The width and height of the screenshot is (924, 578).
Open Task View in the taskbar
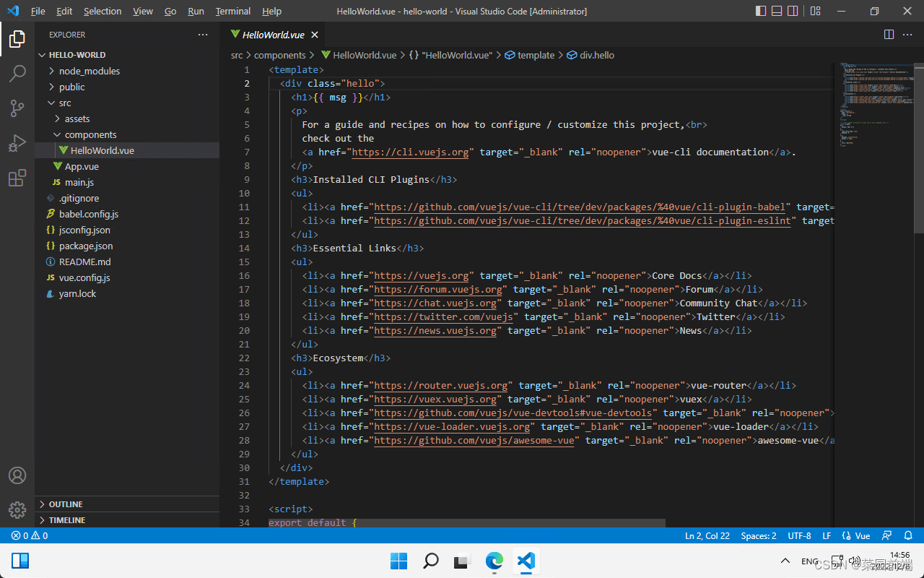tap(462, 561)
